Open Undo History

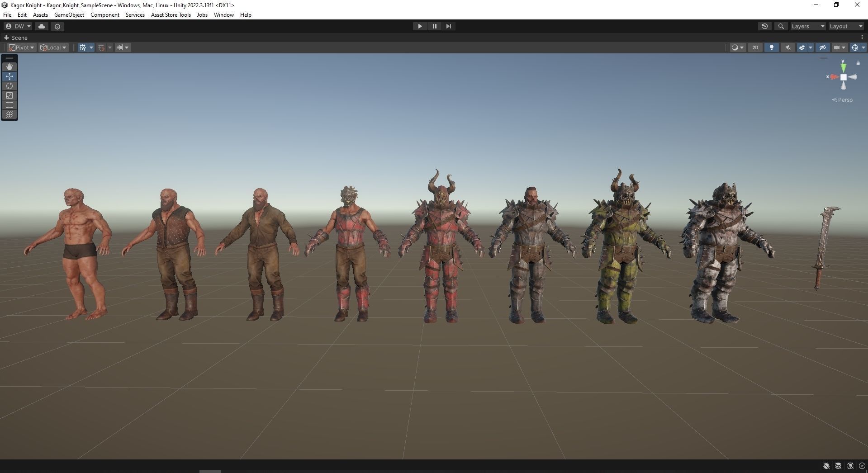[x=765, y=26]
